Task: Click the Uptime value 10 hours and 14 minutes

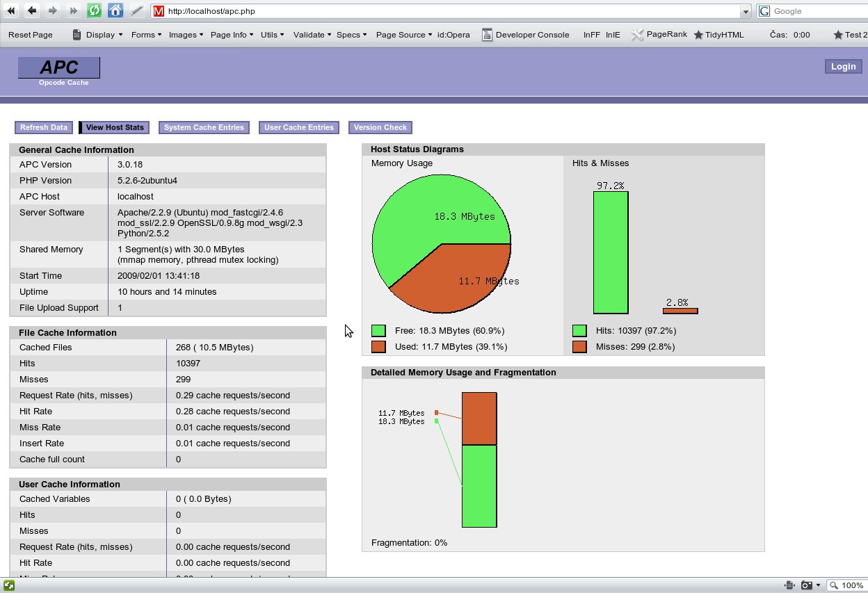Action: (167, 292)
